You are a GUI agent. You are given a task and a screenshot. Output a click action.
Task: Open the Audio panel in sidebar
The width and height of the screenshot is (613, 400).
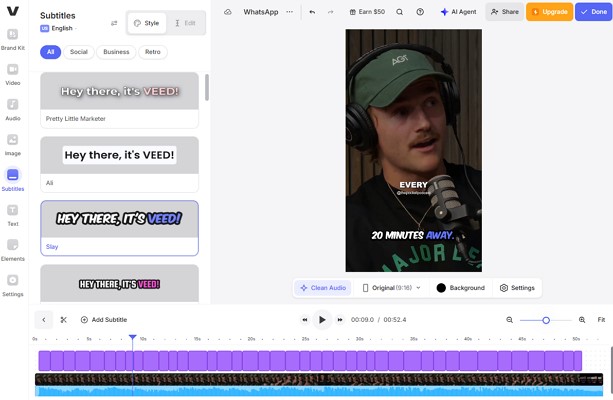13,109
